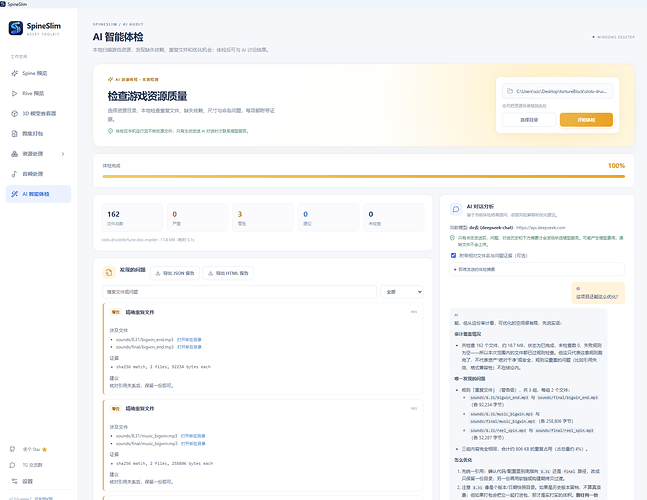Click the WINDOWS DESKTOP label
Viewport: 647px width, 500px height.
point(614,37)
